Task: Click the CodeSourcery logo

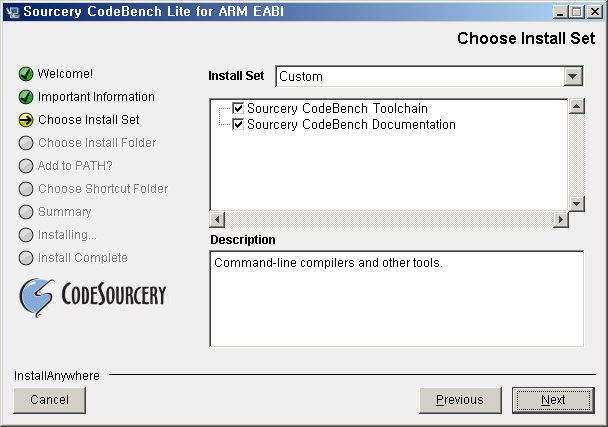Action: click(93, 297)
